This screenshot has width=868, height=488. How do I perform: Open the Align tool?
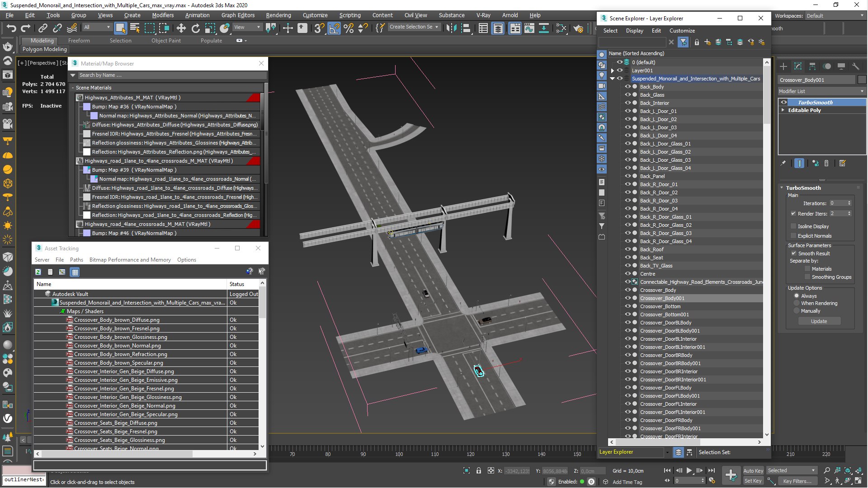click(x=466, y=28)
